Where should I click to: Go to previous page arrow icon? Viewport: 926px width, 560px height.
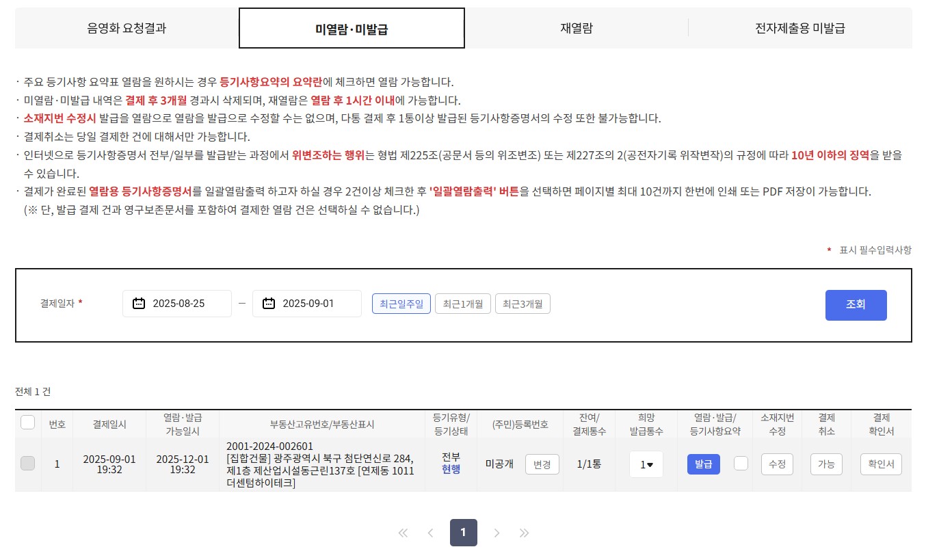pos(430,533)
